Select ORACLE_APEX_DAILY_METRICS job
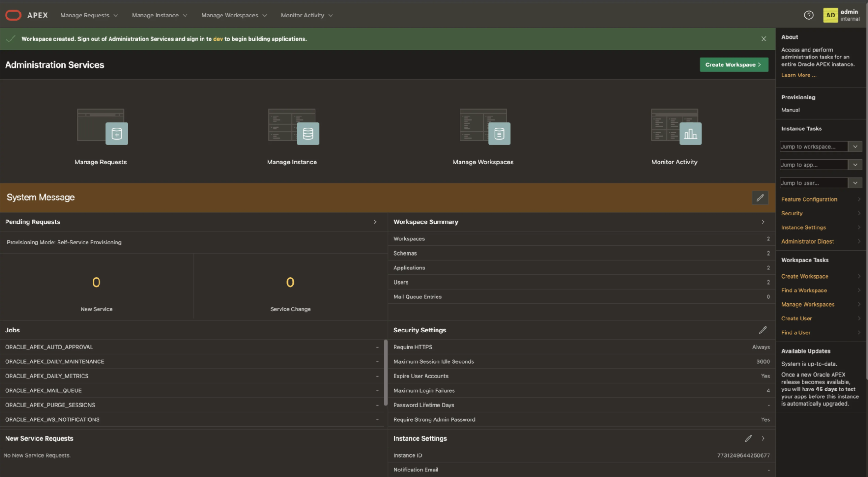 192,376
